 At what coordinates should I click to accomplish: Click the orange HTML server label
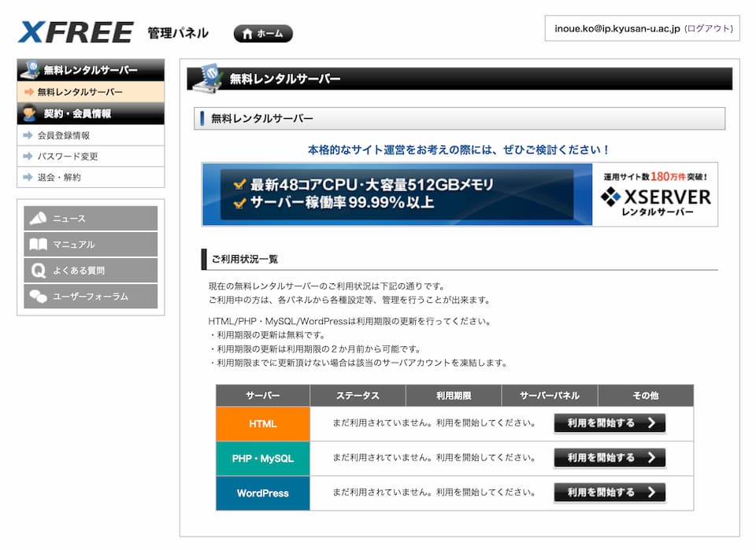(x=263, y=424)
